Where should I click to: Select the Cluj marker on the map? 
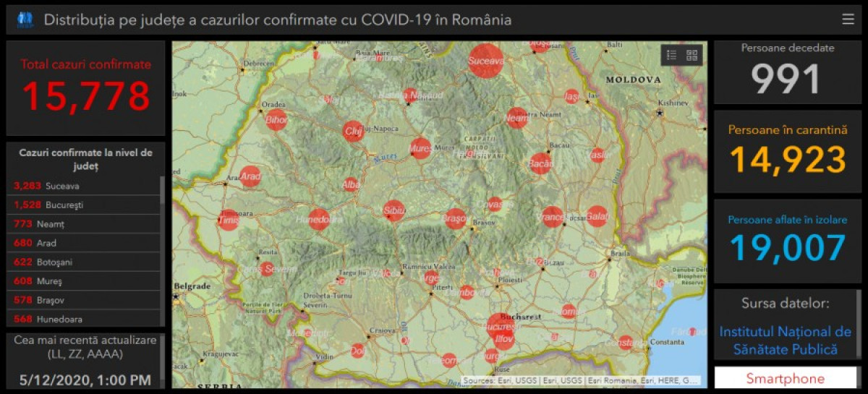352,131
